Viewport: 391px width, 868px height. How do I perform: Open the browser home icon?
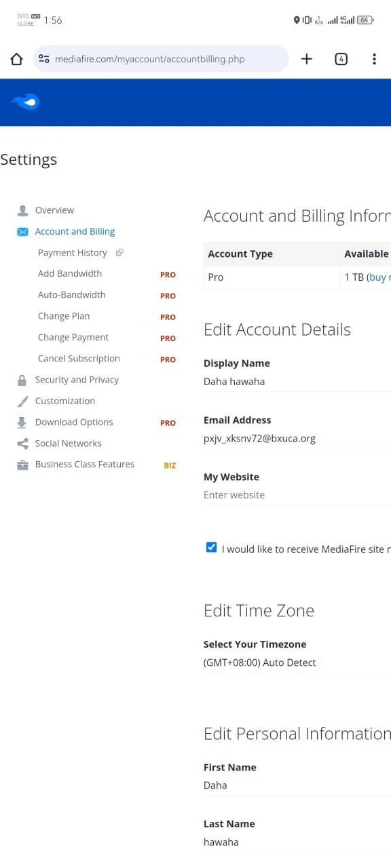click(17, 59)
